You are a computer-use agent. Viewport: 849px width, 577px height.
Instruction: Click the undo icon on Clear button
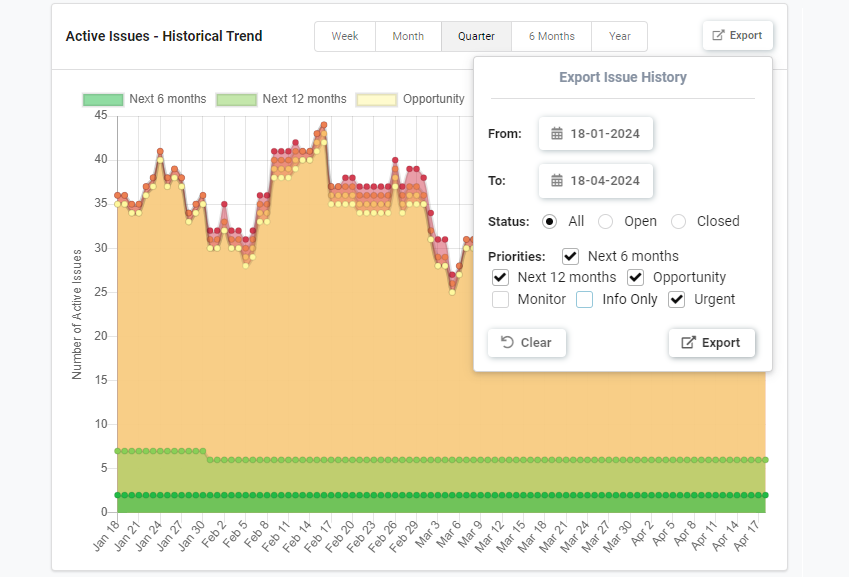coord(508,343)
